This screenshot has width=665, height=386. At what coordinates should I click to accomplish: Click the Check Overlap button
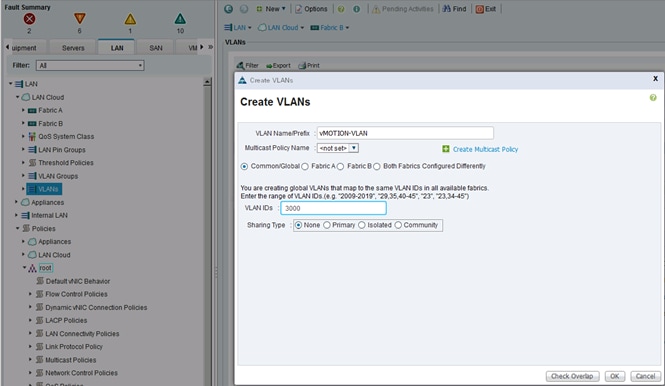click(572, 376)
